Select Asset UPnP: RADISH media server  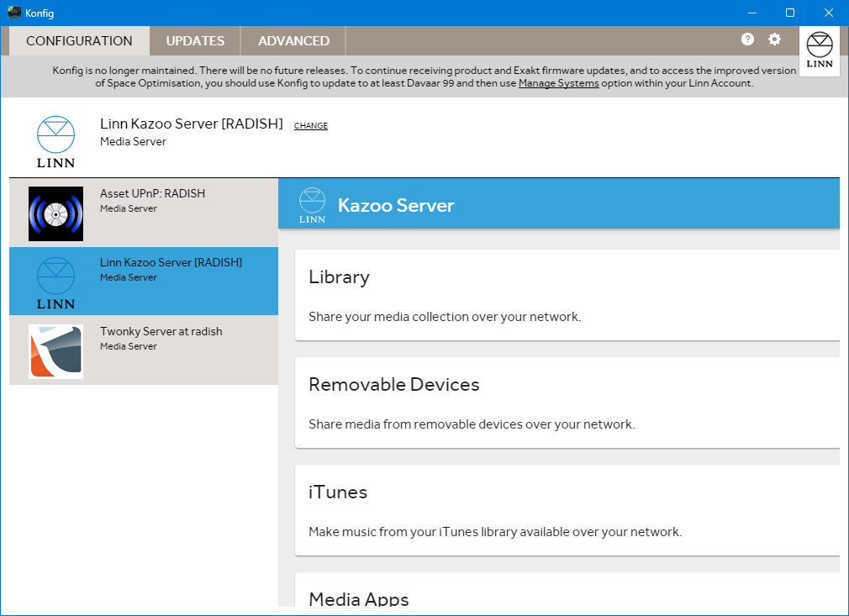(144, 213)
